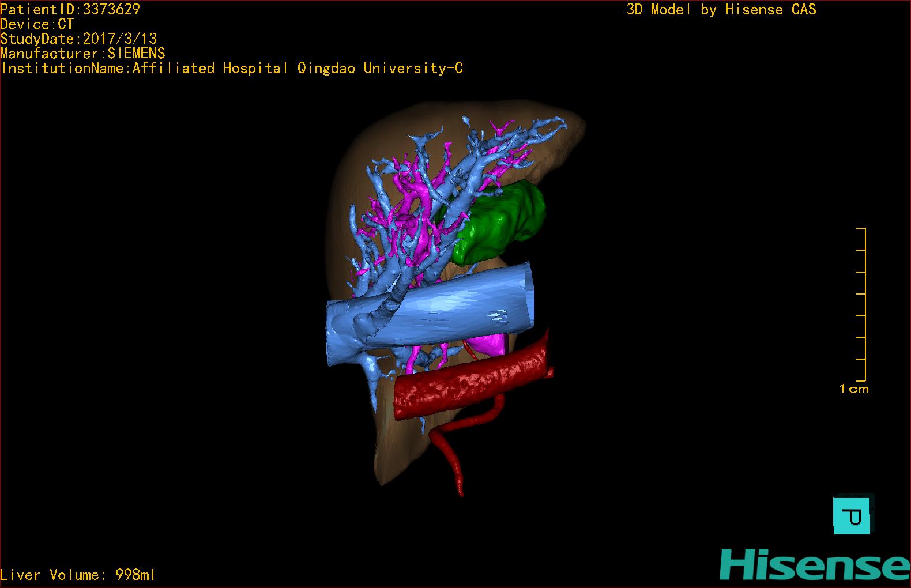Select the PatientID:3373629 text
This screenshot has width=911, height=588.
70,9
